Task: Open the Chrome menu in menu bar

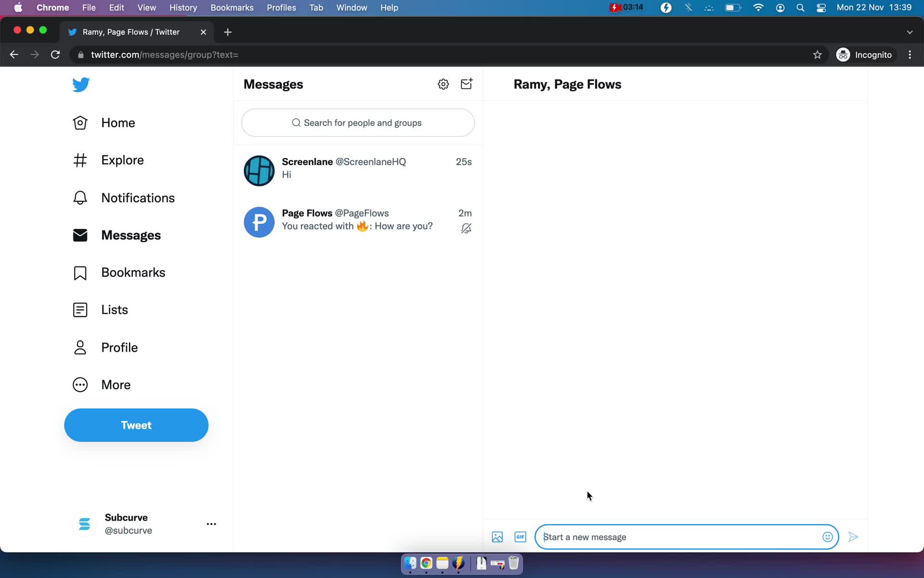Action: pos(52,8)
